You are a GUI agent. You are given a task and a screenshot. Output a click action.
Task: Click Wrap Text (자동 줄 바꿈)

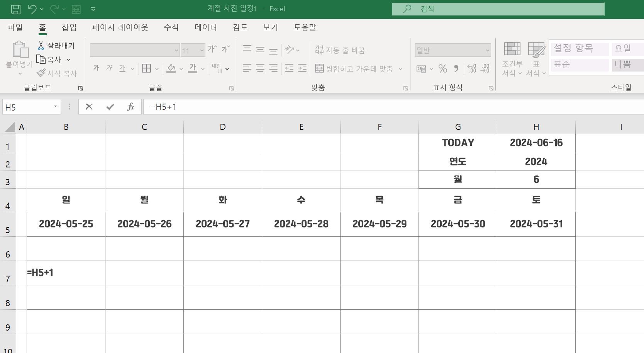pyautogui.click(x=340, y=50)
